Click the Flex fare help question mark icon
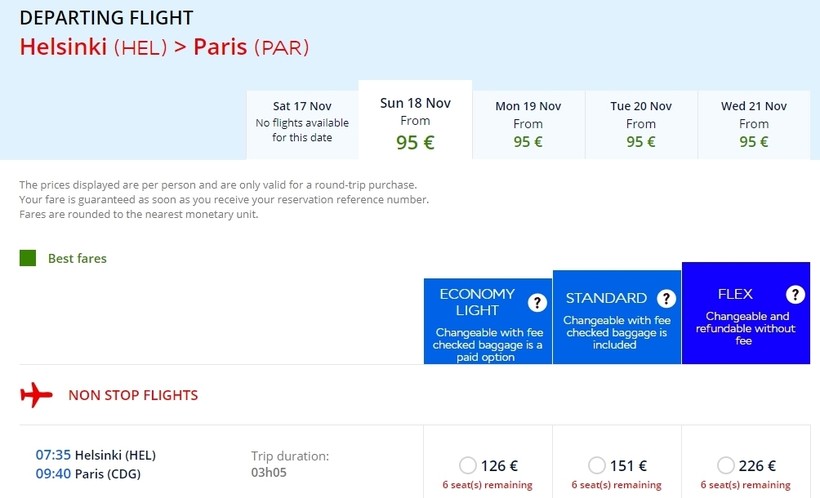The image size is (820, 498). (x=795, y=294)
